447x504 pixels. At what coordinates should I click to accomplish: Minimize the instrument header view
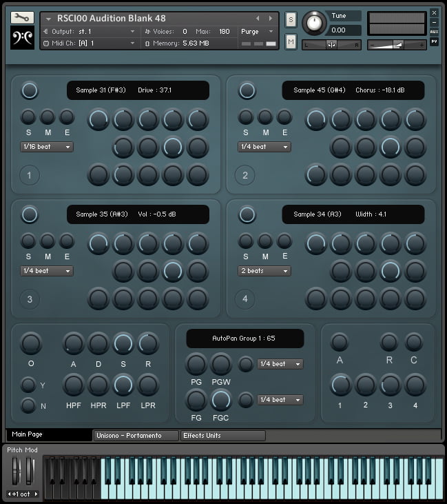point(434,22)
